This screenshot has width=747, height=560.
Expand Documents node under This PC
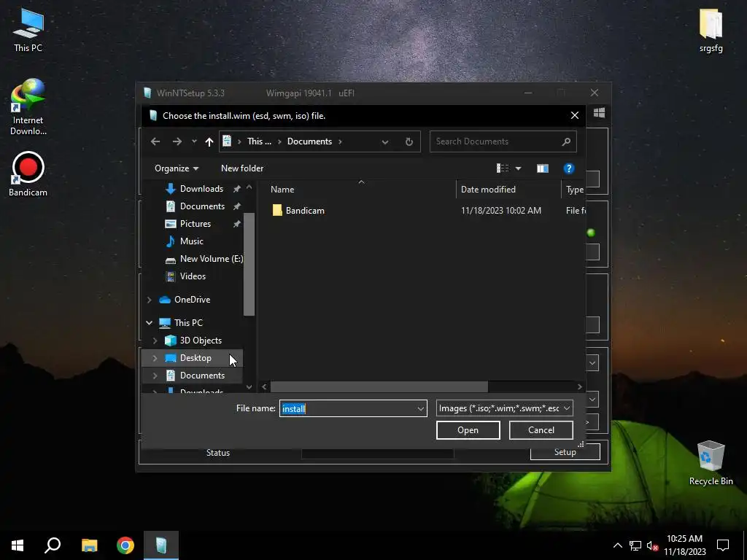pos(155,376)
